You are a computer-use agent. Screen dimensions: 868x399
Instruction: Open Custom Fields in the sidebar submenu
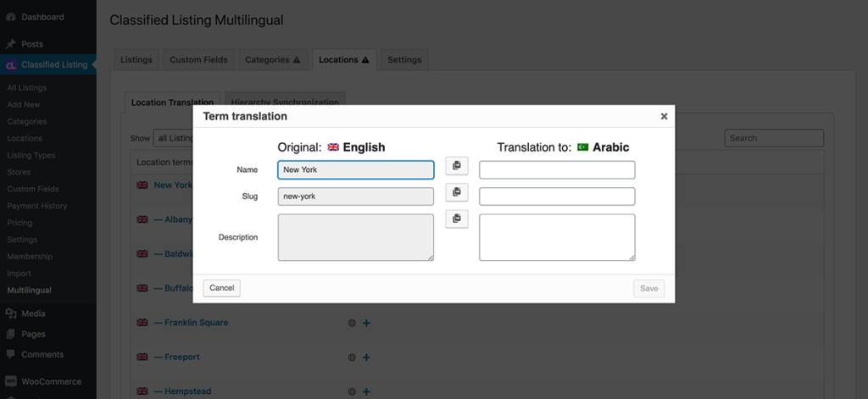(33, 189)
